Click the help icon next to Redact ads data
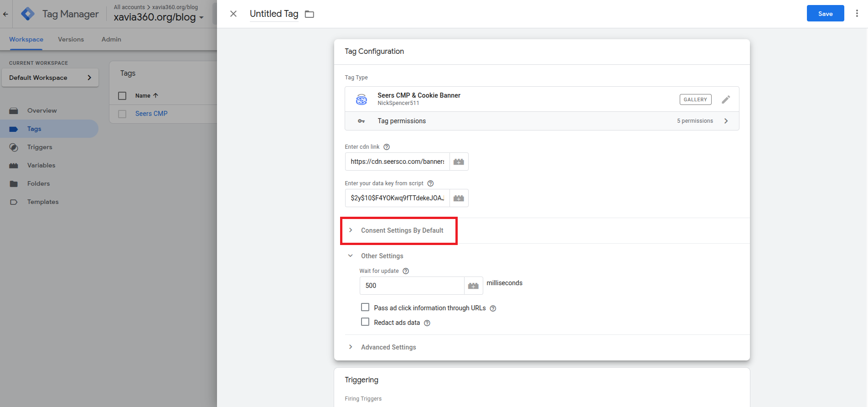Image resolution: width=868 pixels, height=407 pixels. pos(427,323)
